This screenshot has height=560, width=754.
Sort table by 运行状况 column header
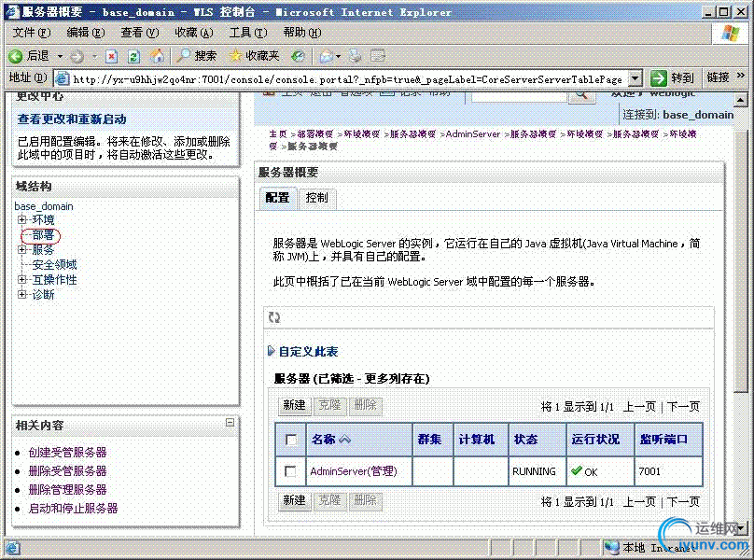pos(595,440)
